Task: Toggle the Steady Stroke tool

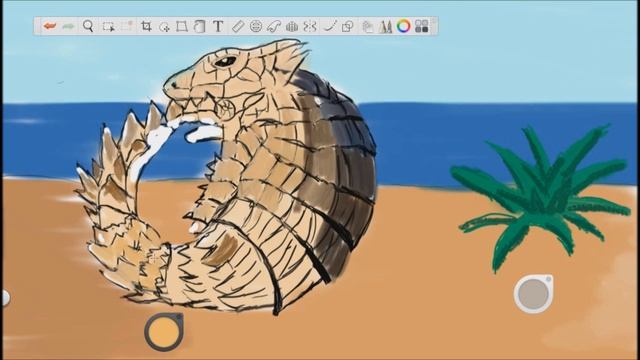Action: tap(329, 27)
